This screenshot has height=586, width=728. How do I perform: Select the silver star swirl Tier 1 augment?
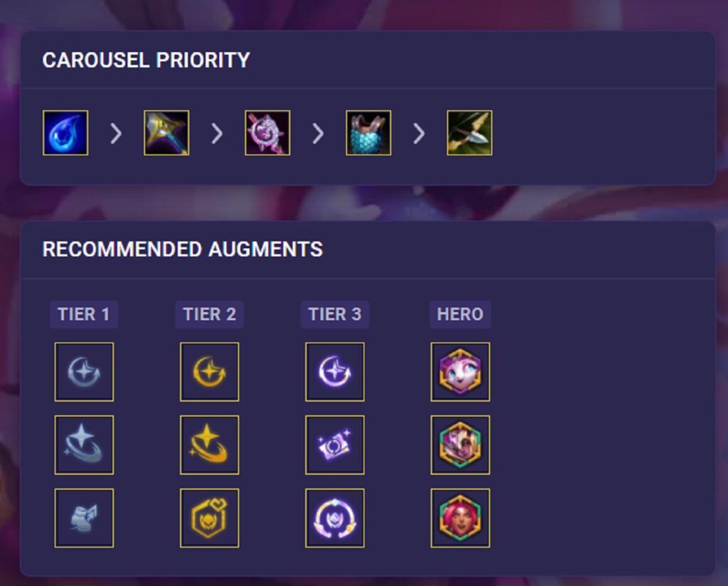[84, 445]
